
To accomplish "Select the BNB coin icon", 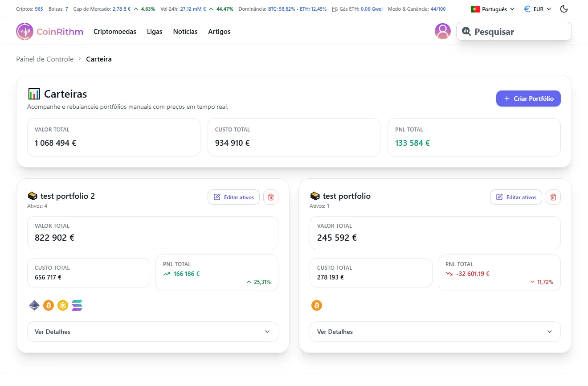I will pos(62,305).
